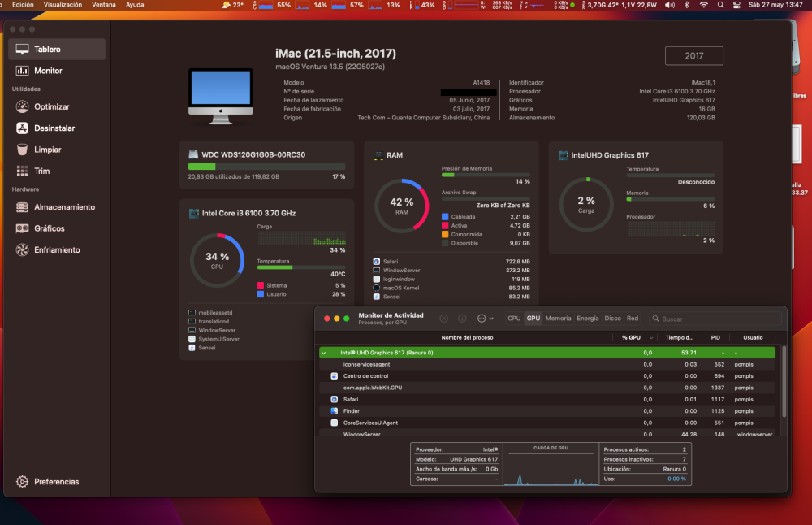Open Enfriamiento cooling section
812x525 pixels.
click(57, 249)
